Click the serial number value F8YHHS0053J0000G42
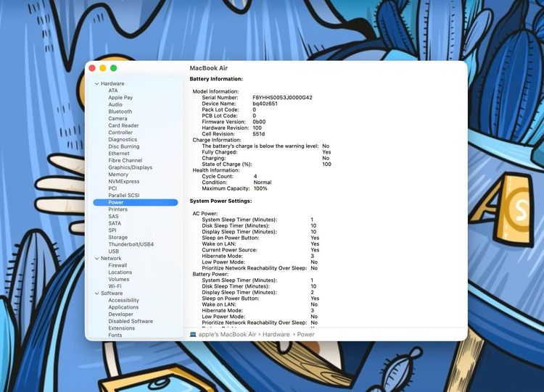Viewport: 544px width, 392px height. click(x=282, y=97)
